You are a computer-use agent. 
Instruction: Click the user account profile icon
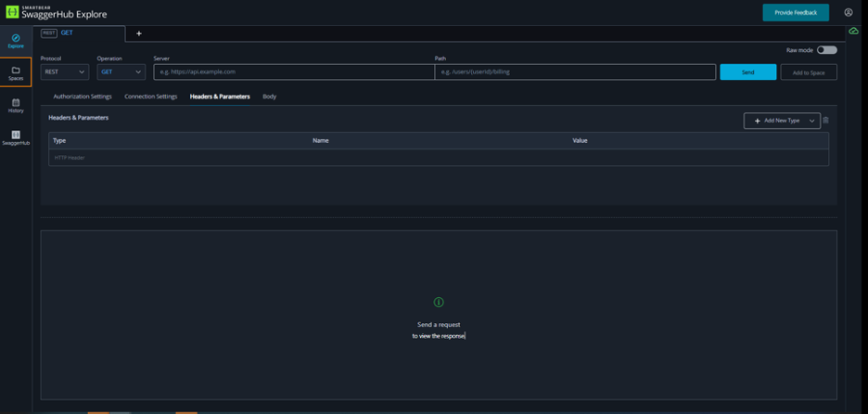tap(849, 12)
